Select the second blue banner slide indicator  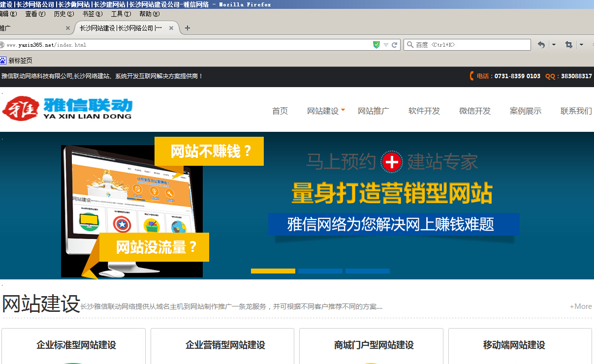[320, 271]
